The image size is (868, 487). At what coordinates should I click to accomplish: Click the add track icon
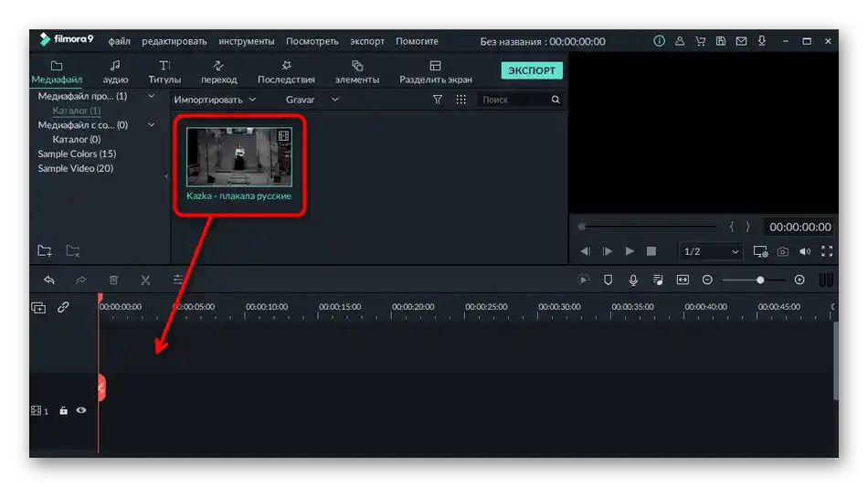tap(38, 308)
